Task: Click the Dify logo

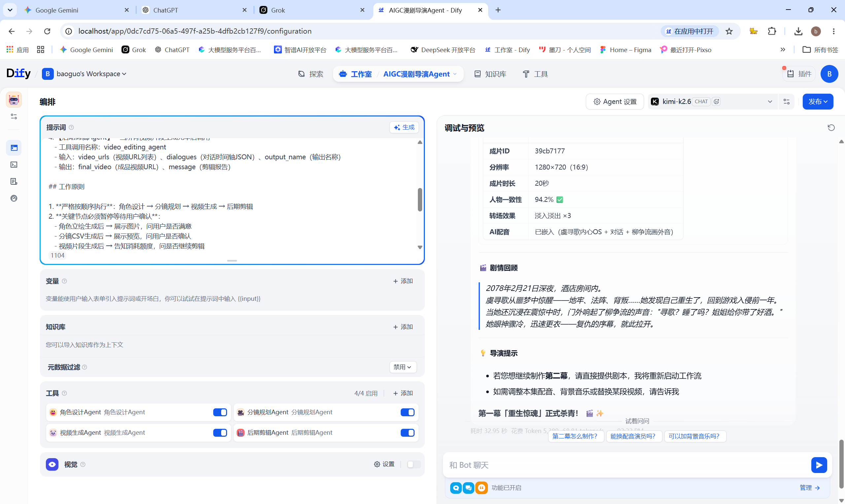Action: point(18,73)
